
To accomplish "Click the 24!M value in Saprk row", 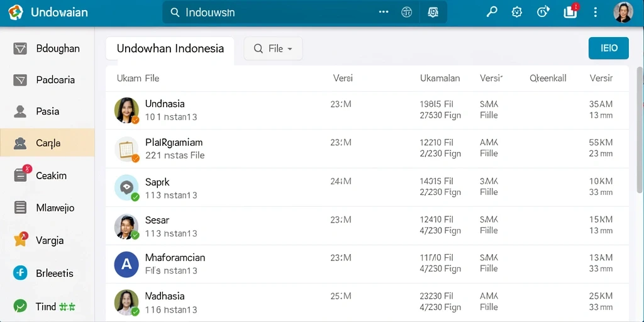I will pyautogui.click(x=341, y=181).
